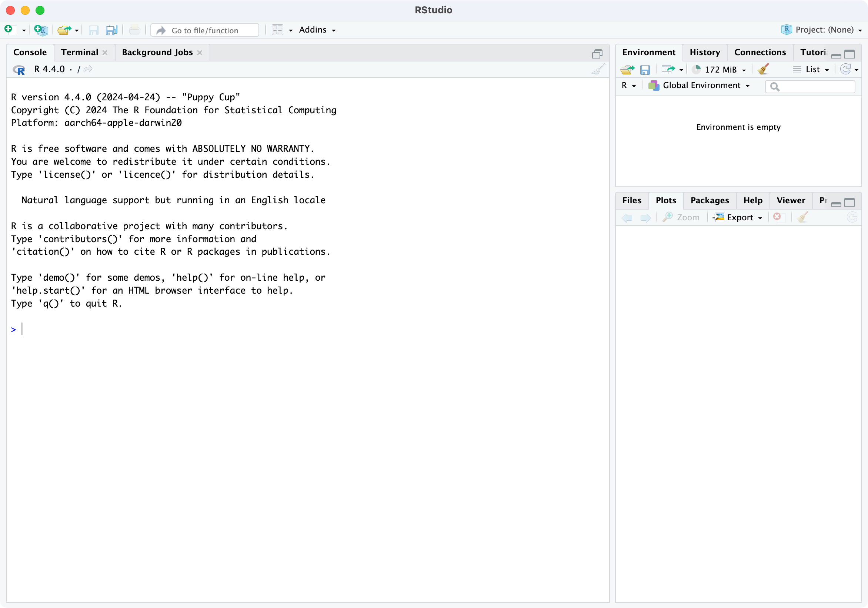Image resolution: width=868 pixels, height=608 pixels.
Task: Click the Save All documents icon
Action: (x=111, y=30)
